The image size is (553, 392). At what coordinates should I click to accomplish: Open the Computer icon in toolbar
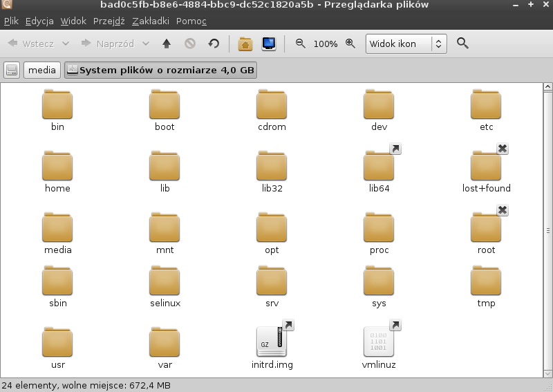pos(269,44)
